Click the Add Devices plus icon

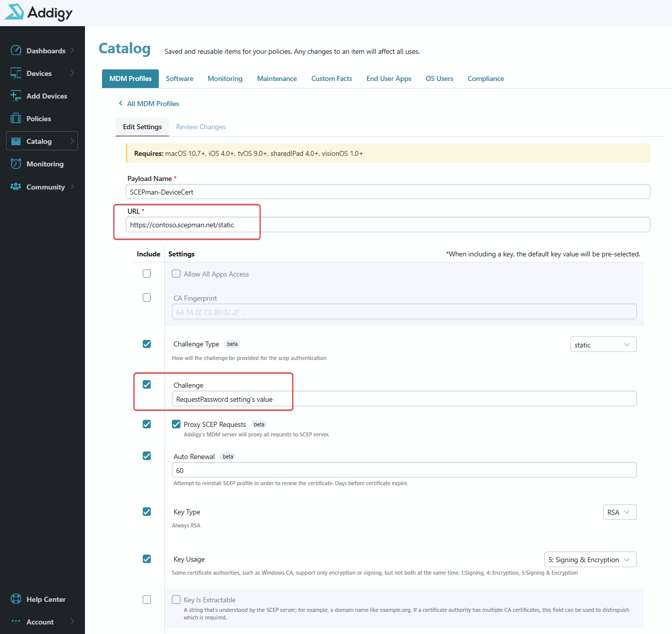(16, 96)
